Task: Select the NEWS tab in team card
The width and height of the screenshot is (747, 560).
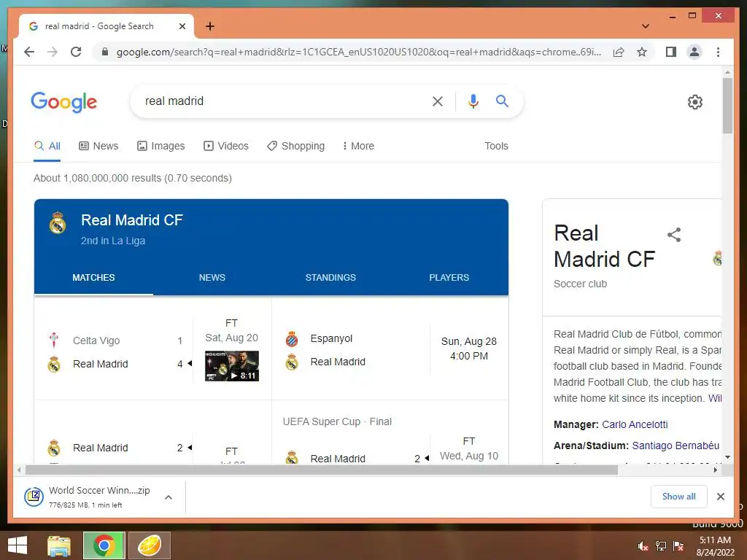Action: (212, 278)
